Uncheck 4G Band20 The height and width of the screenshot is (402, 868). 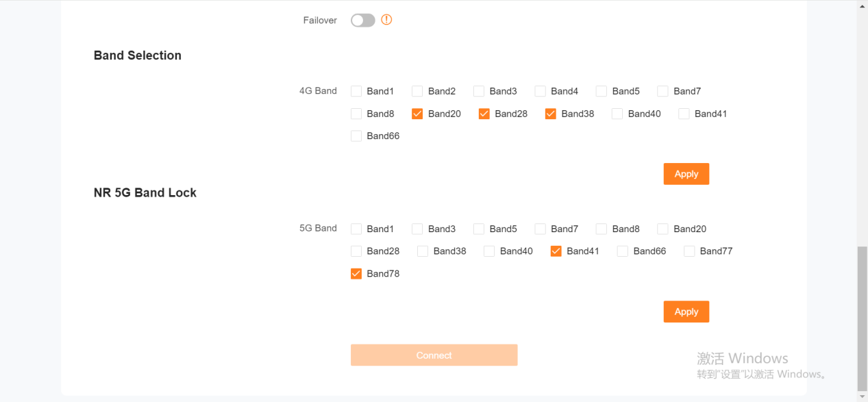417,114
